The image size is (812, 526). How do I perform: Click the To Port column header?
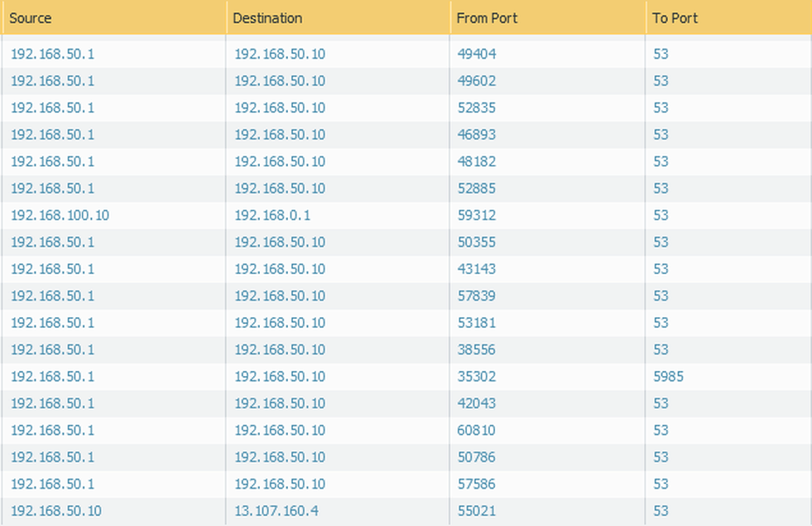pos(675,17)
